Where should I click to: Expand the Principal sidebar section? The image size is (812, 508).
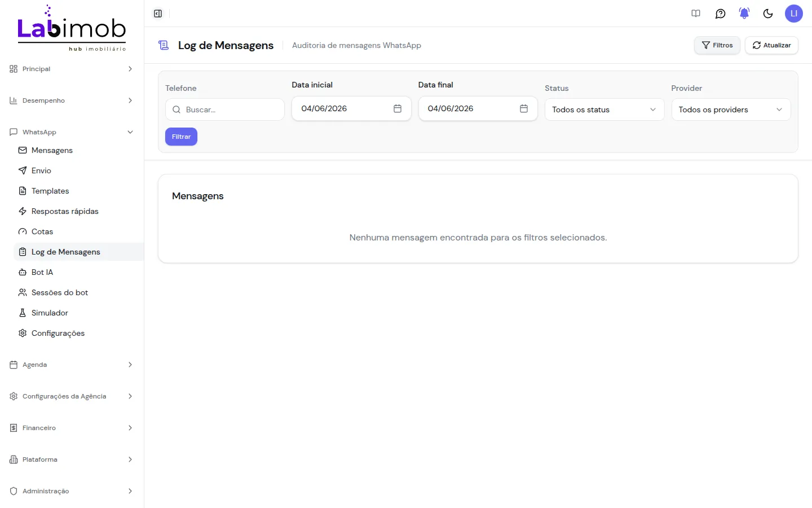pyautogui.click(x=72, y=69)
